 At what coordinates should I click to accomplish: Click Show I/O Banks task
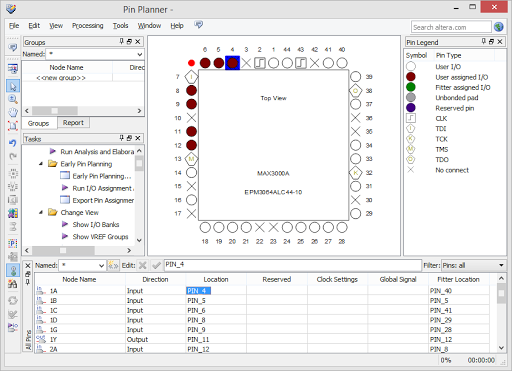point(96,225)
